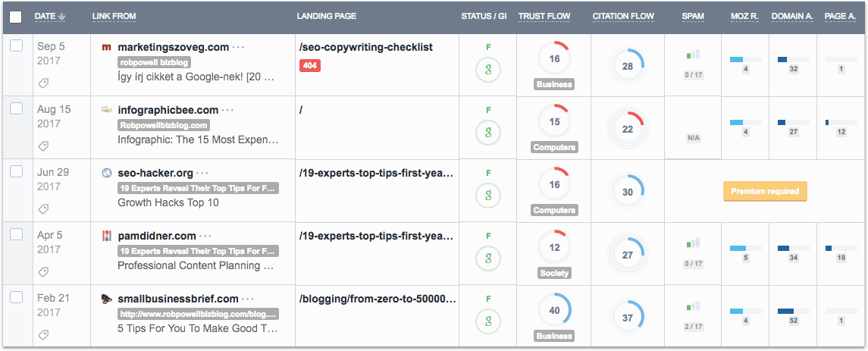Click the Robpowellbizblog.com anchor text tag

(x=163, y=126)
